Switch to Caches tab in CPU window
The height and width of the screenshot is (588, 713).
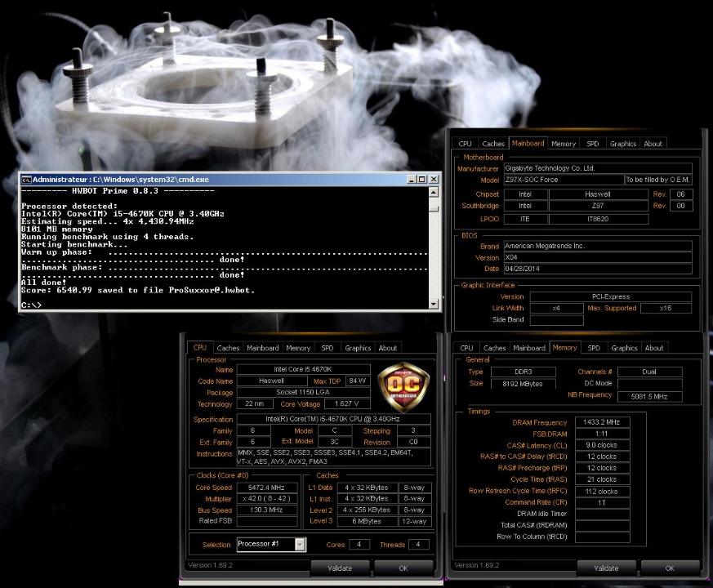[228, 348]
